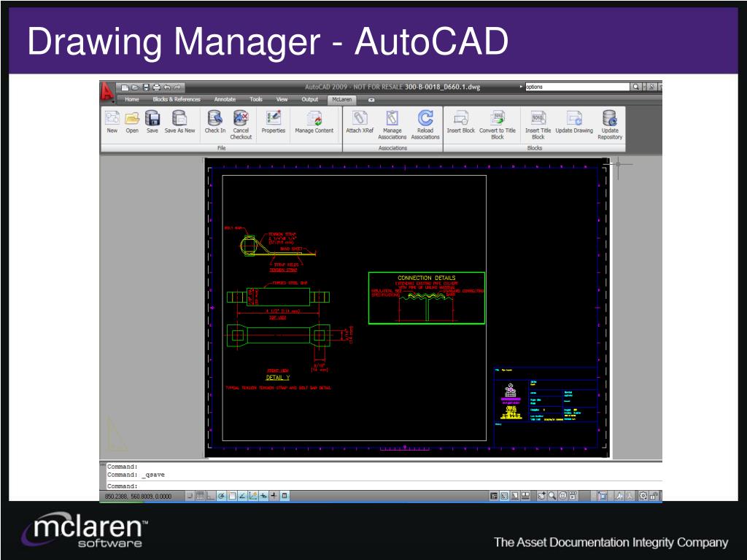Open Manage Associations
This screenshot has height=560, width=747.
392,124
